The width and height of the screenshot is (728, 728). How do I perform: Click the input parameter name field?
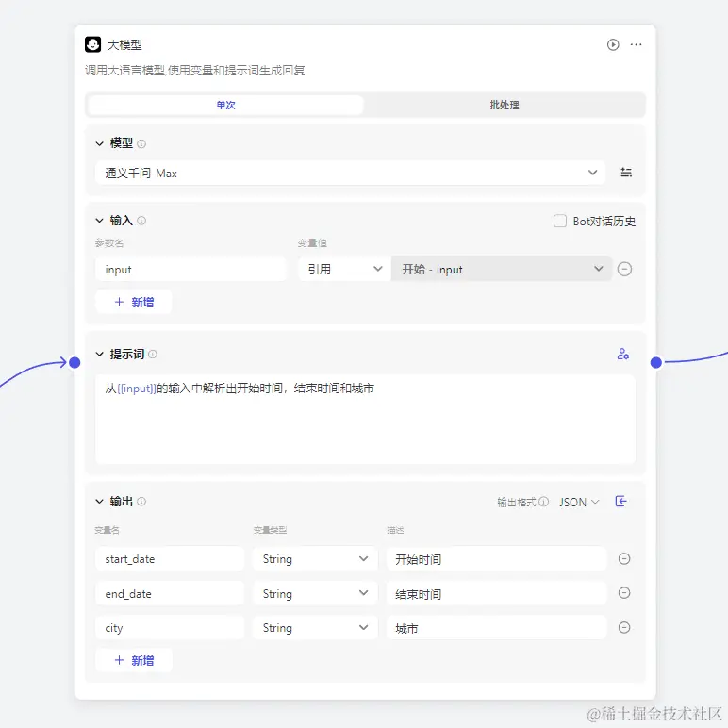coord(190,269)
